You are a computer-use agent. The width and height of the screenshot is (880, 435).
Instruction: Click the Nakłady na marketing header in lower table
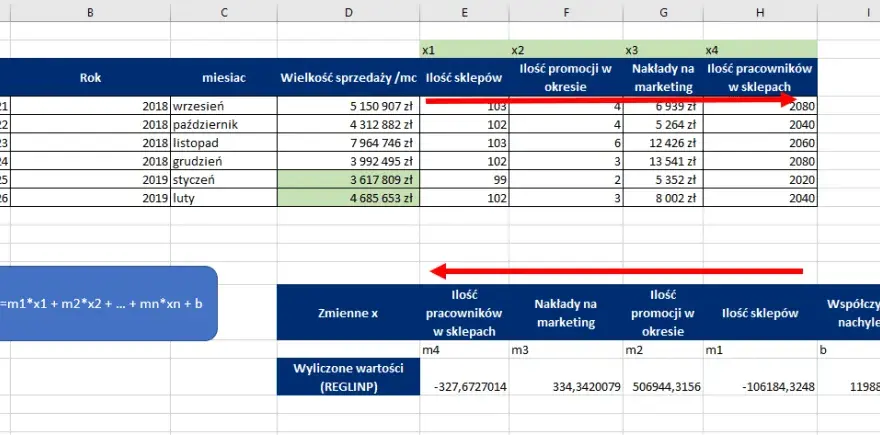(566, 313)
